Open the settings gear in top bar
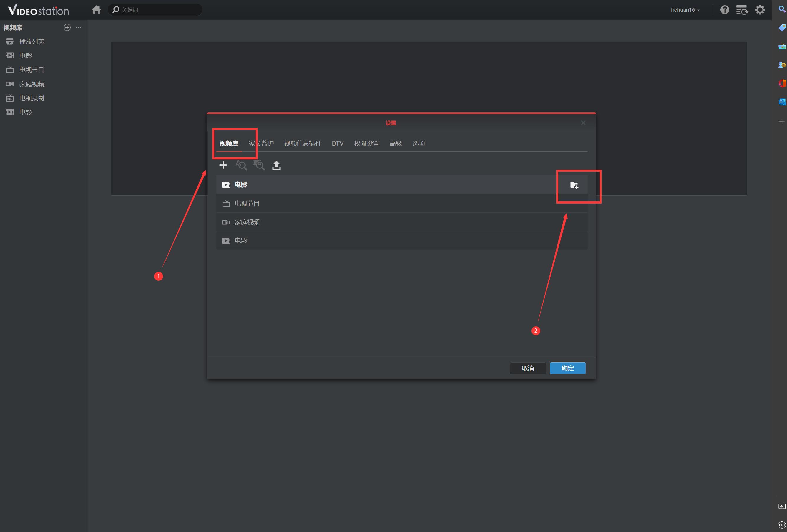 [760, 10]
